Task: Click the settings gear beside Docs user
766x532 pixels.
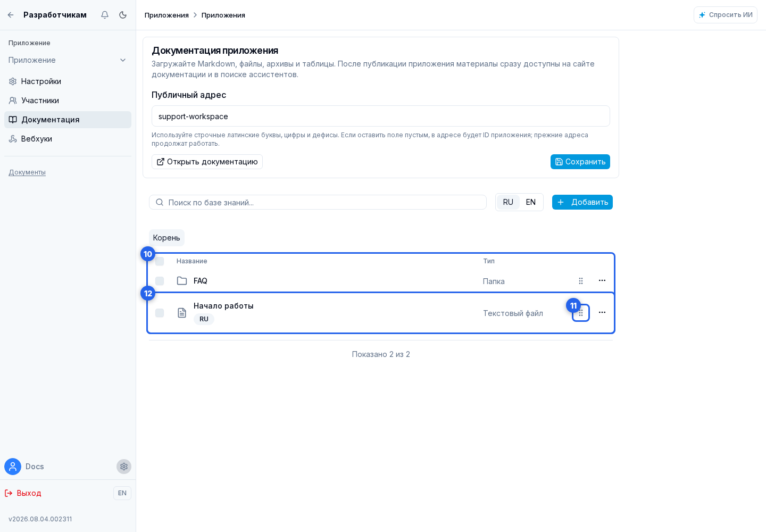Action: 124,467
